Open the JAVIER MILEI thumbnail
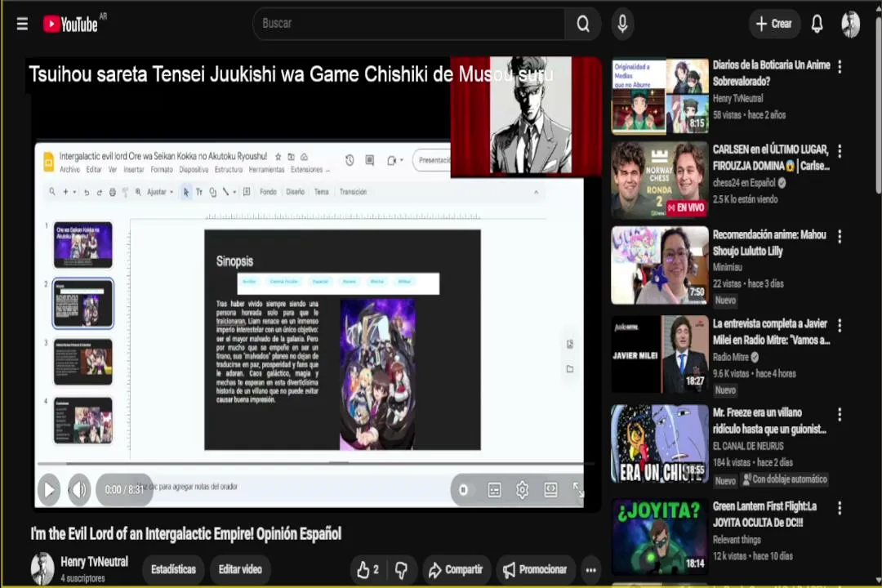The height and width of the screenshot is (588, 882). pos(660,354)
